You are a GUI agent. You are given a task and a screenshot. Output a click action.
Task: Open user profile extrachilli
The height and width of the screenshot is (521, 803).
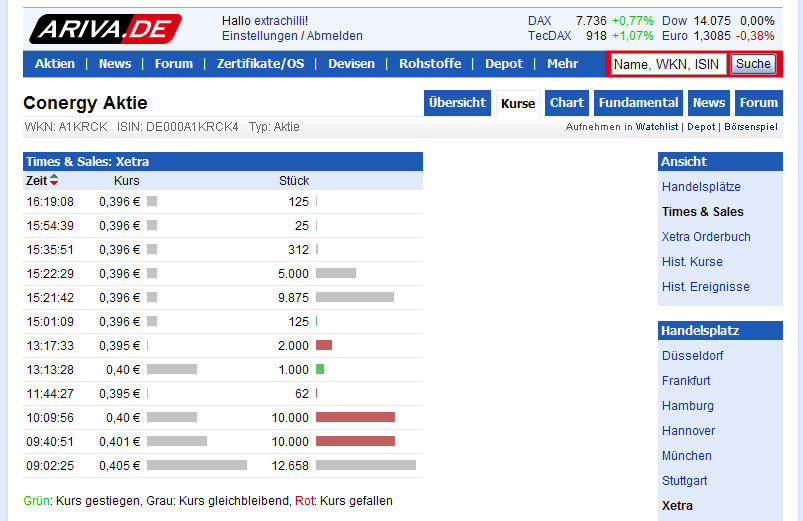click(x=281, y=21)
